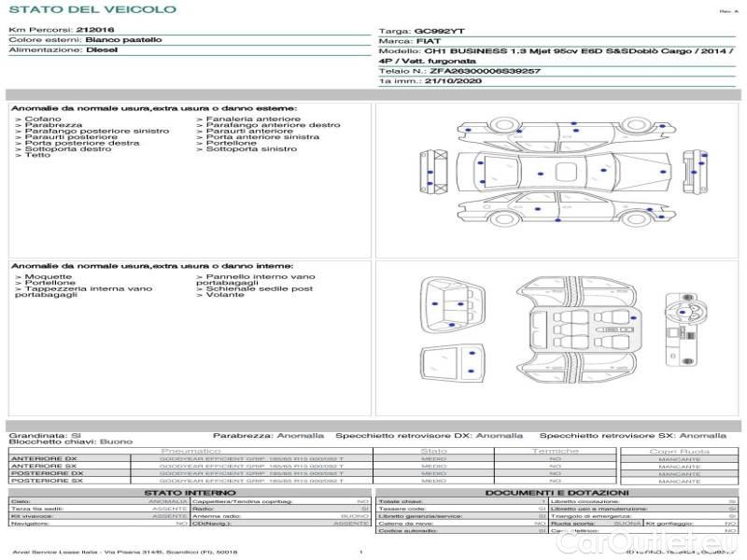Click the 'POSTERIORE SX' tyre row label

47,481
